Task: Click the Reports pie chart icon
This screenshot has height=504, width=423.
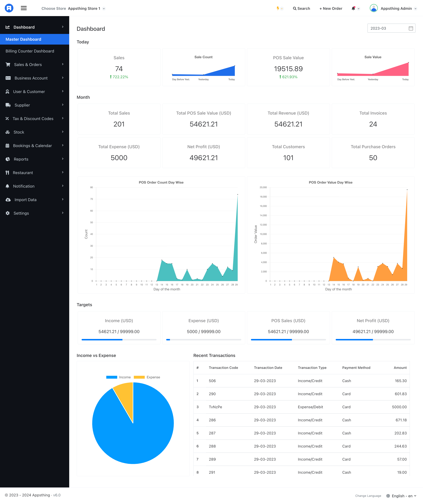Action: pos(8,159)
